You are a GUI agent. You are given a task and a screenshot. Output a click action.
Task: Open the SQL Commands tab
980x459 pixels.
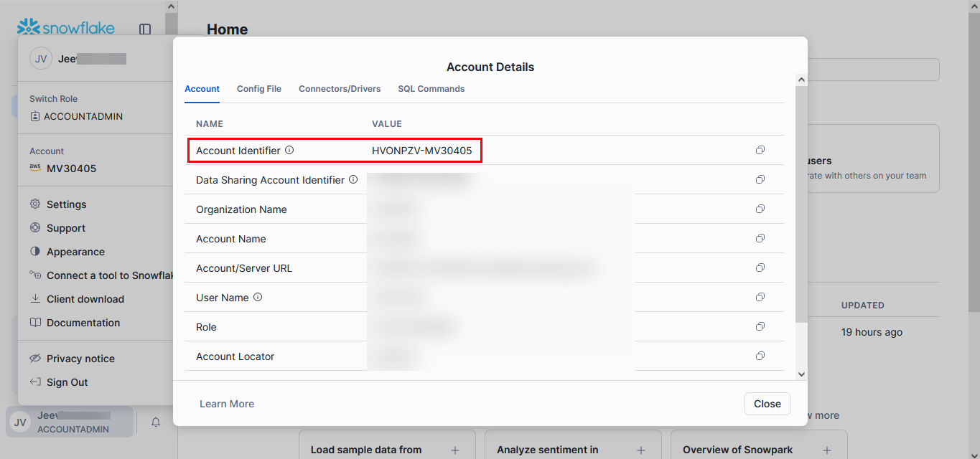[431, 89]
